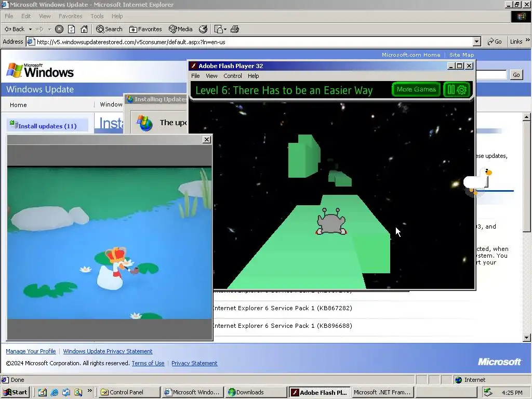Image resolution: width=532 pixels, height=399 pixels.
Task: Click the History icon in IE toolbar
Action: [x=203, y=29]
